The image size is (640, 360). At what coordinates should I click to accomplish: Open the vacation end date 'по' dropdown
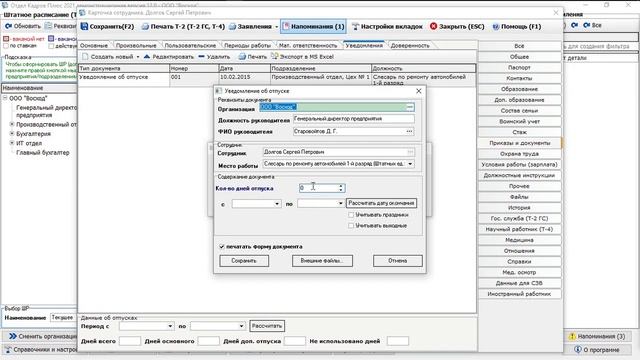[340, 203]
